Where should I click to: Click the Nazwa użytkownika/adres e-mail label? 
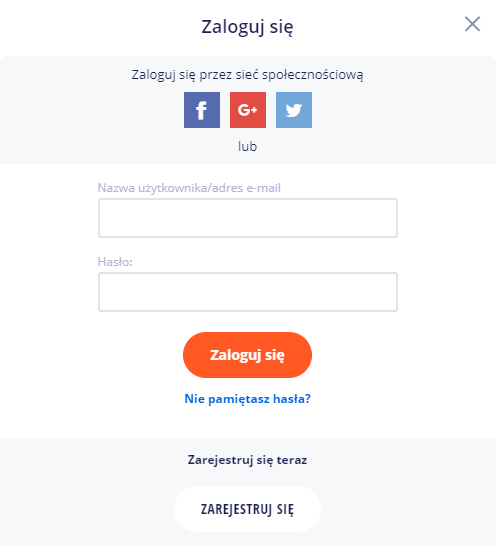[189, 188]
